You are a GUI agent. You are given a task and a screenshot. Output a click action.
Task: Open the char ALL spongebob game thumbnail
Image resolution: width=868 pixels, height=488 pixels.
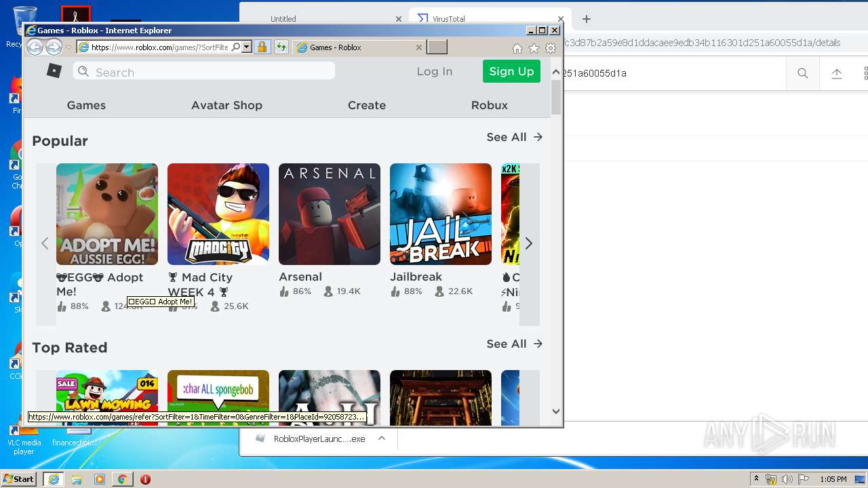point(218,398)
